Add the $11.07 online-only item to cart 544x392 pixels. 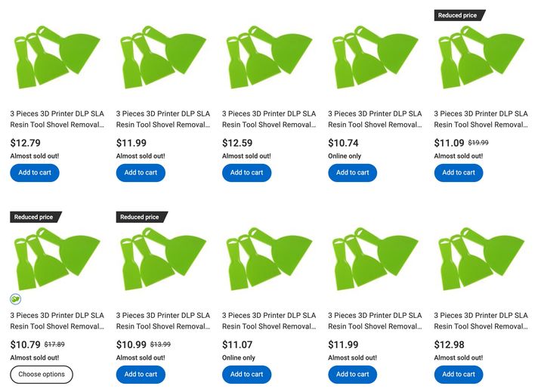(246, 374)
